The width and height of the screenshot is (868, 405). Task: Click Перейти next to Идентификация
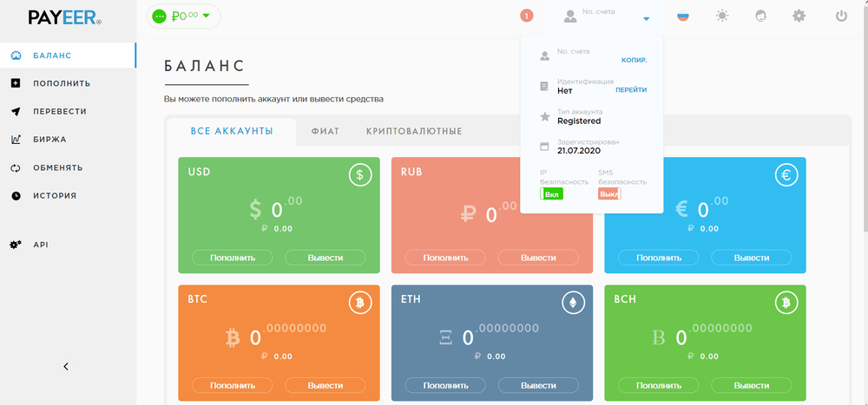631,89
